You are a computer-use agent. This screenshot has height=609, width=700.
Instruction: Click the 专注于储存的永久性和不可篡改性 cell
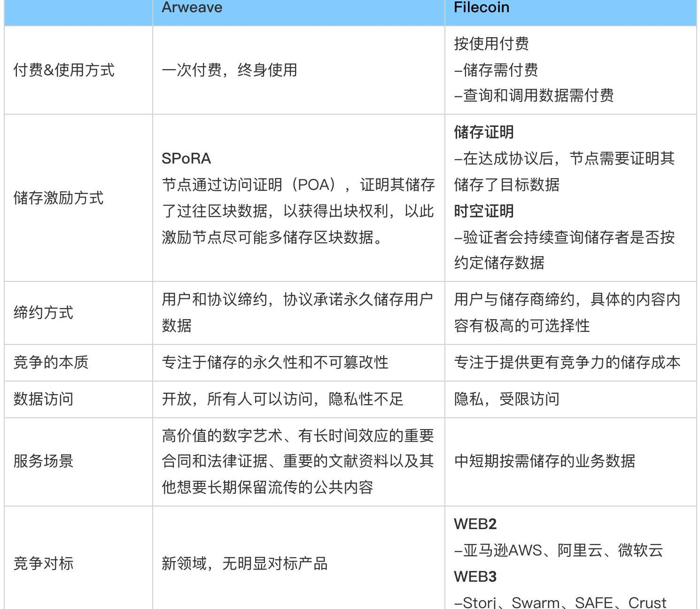click(275, 362)
